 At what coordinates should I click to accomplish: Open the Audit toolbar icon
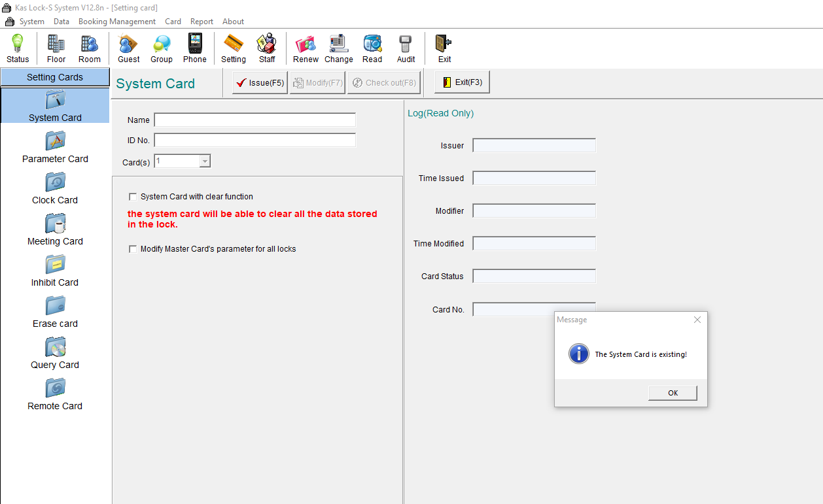coord(406,49)
